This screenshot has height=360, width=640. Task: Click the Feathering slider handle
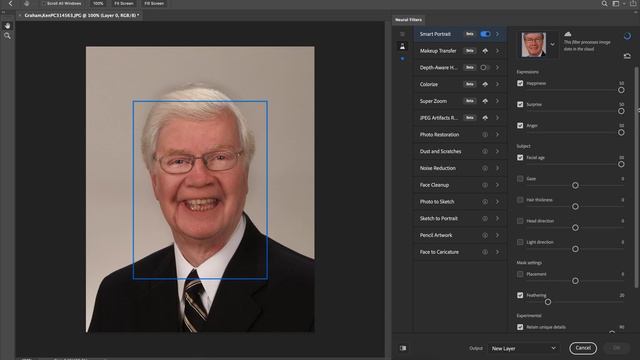[548, 302]
